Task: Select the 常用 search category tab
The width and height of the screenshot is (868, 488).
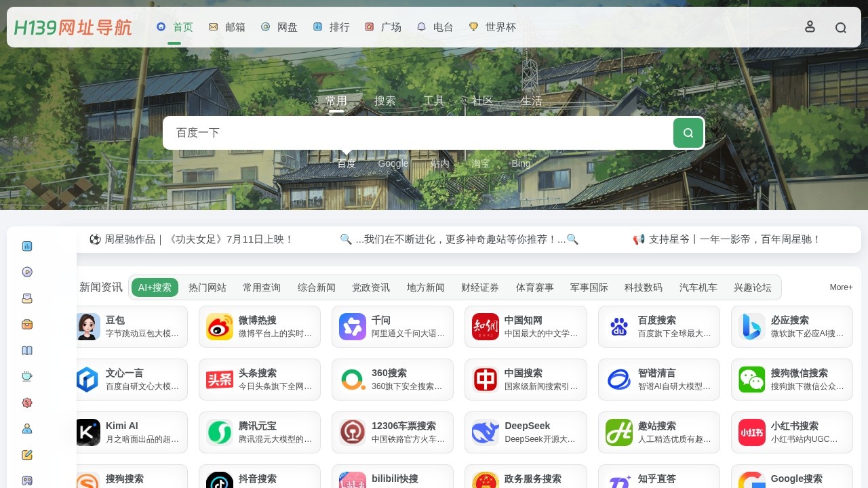Action: (x=336, y=100)
